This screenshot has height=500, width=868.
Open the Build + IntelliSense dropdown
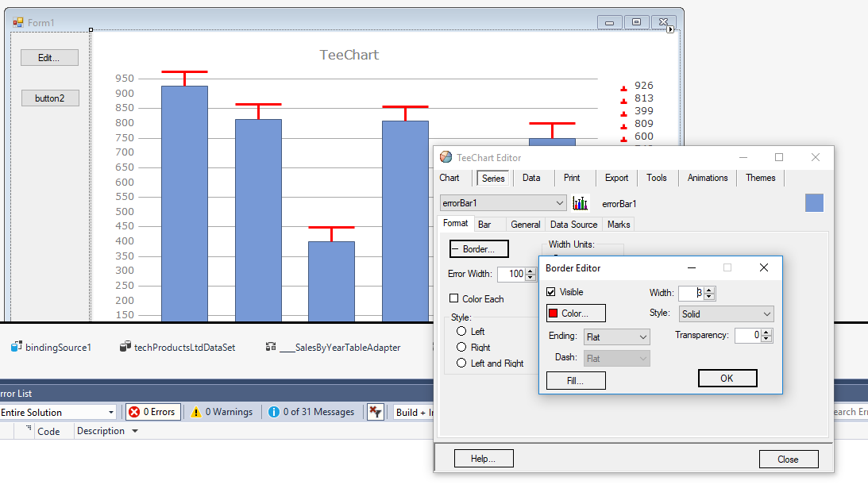tap(414, 412)
